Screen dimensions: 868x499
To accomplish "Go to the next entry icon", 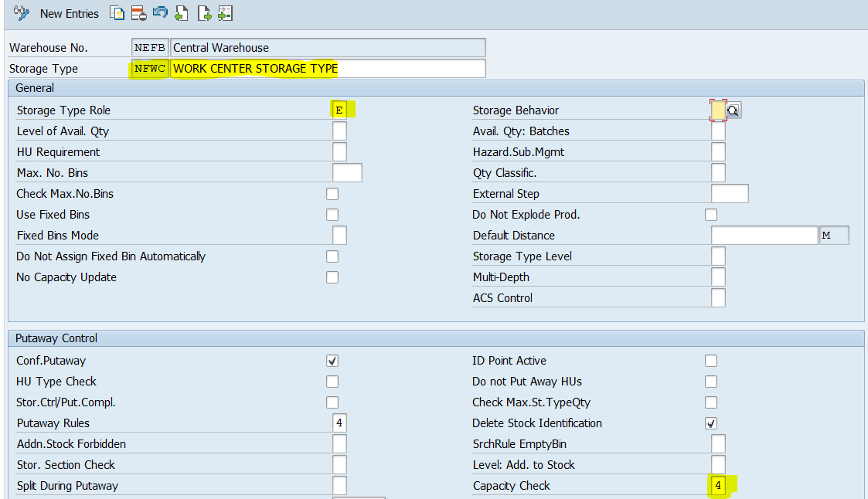I will pyautogui.click(x=204, y=13).
